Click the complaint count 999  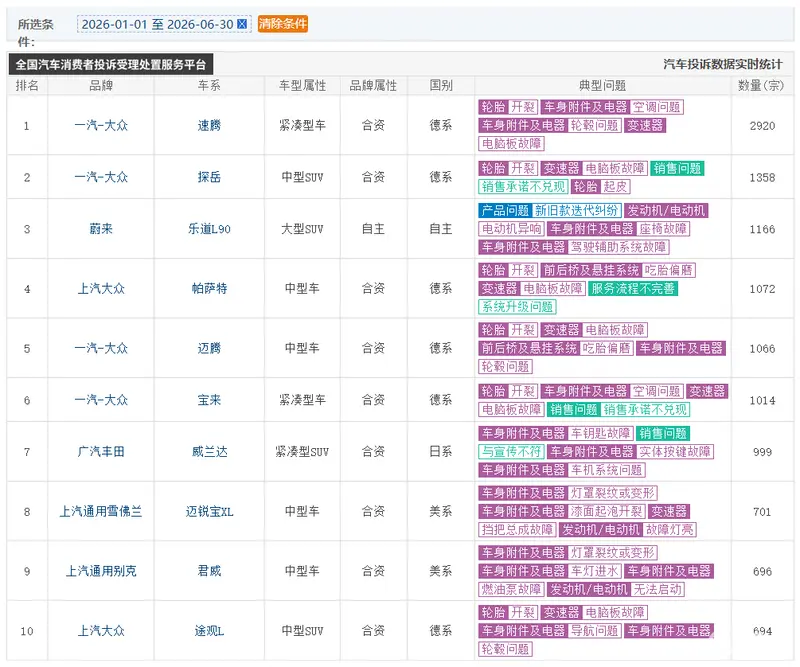click(x=762, y=452)
